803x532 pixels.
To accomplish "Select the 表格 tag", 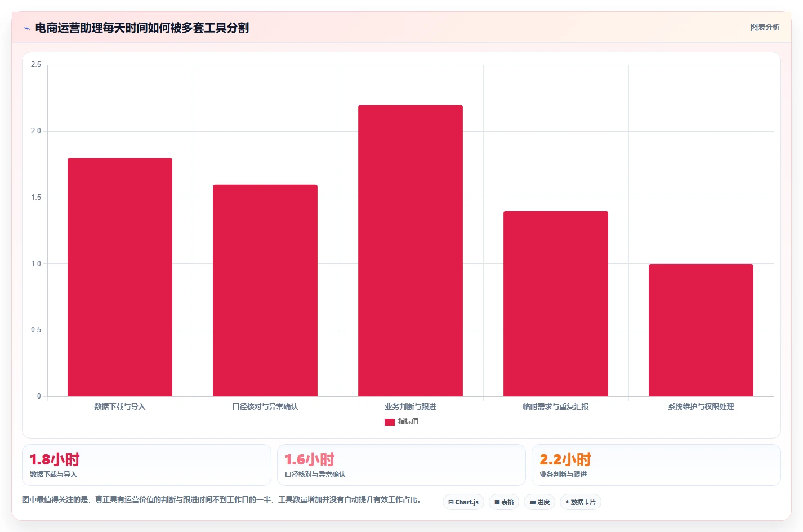I will click(x=504, y=502).
